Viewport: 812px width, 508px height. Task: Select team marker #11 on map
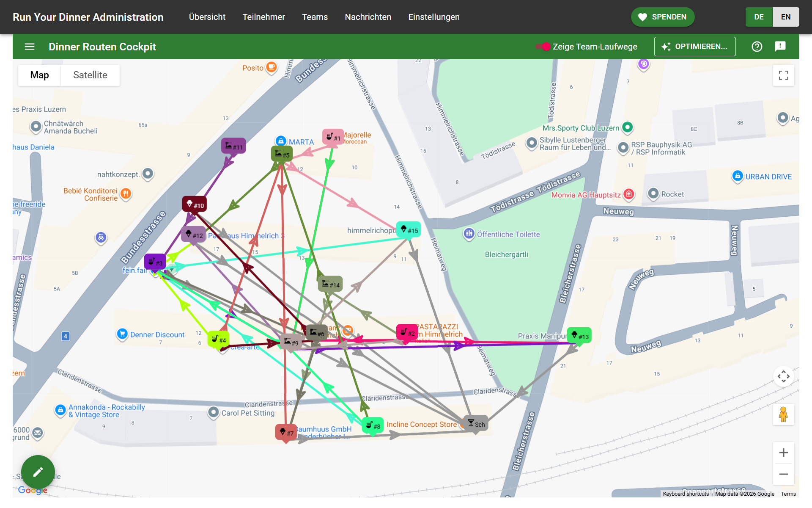point(233,146)
